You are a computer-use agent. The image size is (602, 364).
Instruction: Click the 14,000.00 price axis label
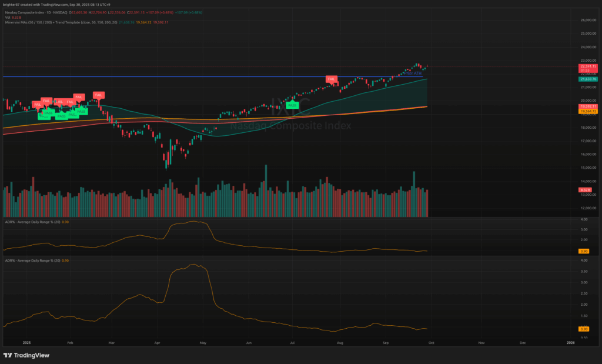tap(588, 181)
